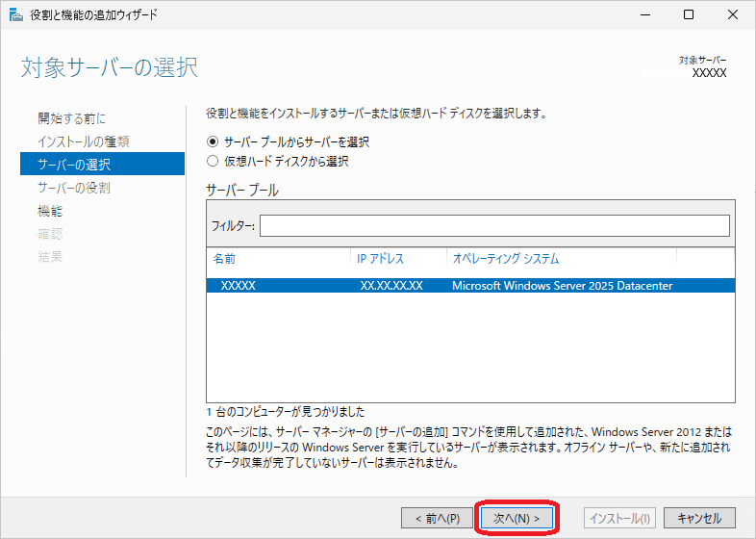Click the キャンセル button
Image resolution: width=756 pixels, height=539 pixels.
tap(699, 518)
